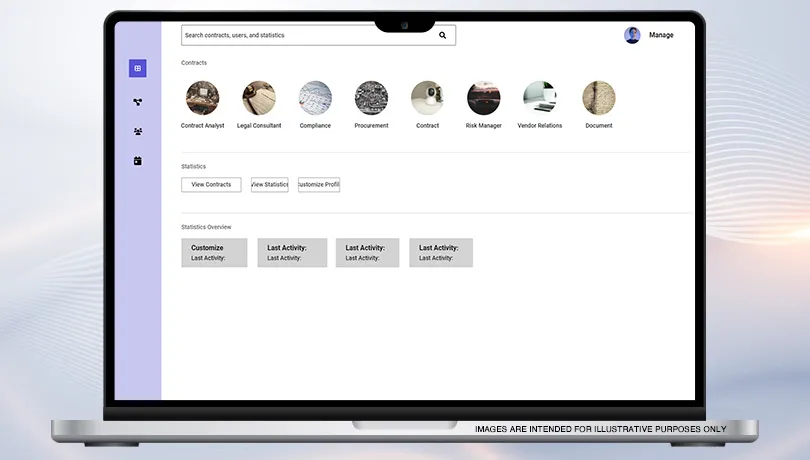Select the Vendor Relations thumbnail
Viewport: 810px width, 460px height.
click(540, 98)
